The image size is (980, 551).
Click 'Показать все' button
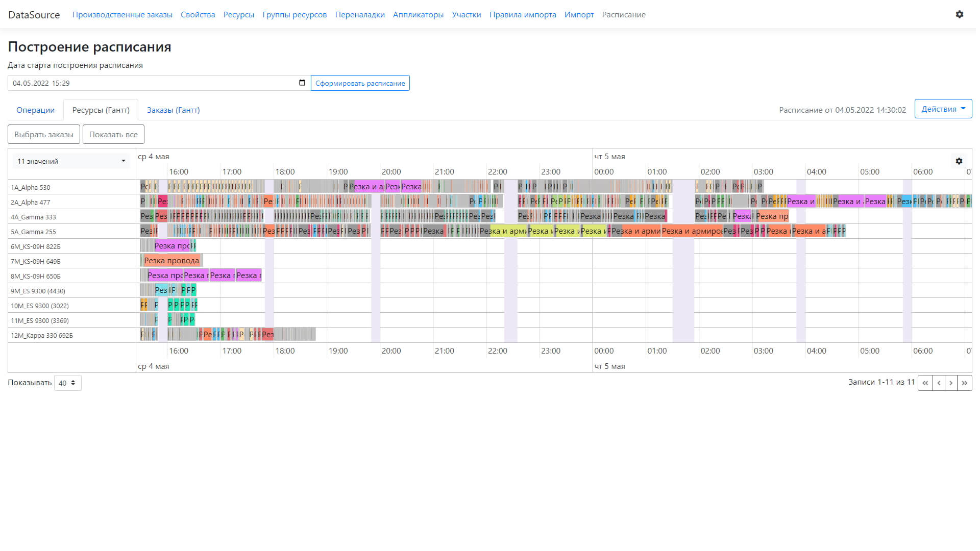(x=113, y=134)
